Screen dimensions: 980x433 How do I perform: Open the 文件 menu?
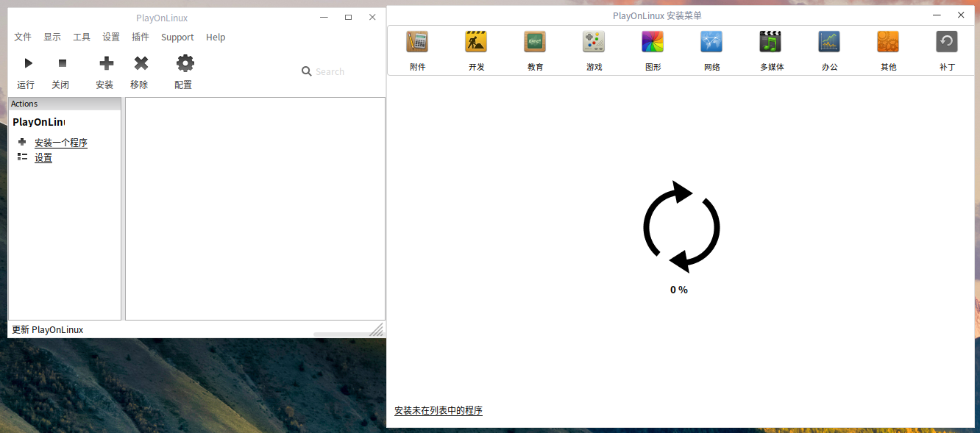click(x=23, y=37)
